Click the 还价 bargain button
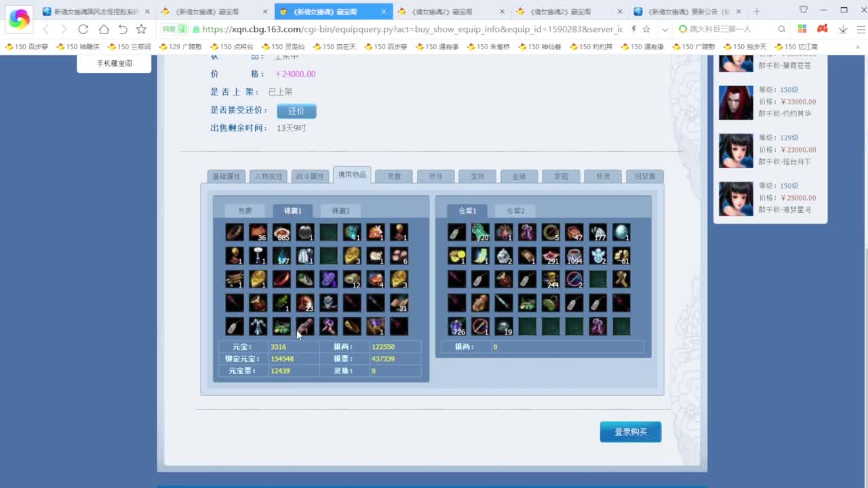 pyautogui.click(x=296, y=110)
